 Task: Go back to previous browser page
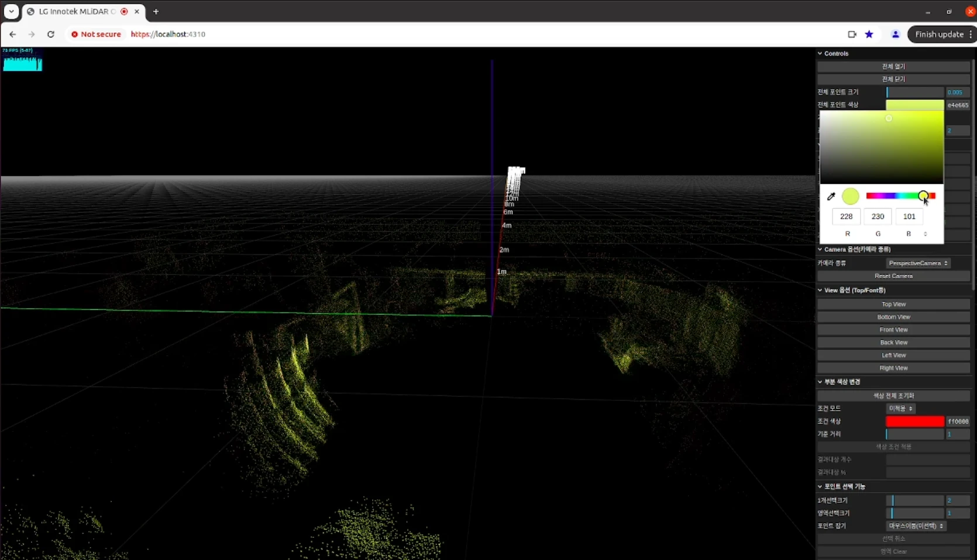tap(12, 34)
